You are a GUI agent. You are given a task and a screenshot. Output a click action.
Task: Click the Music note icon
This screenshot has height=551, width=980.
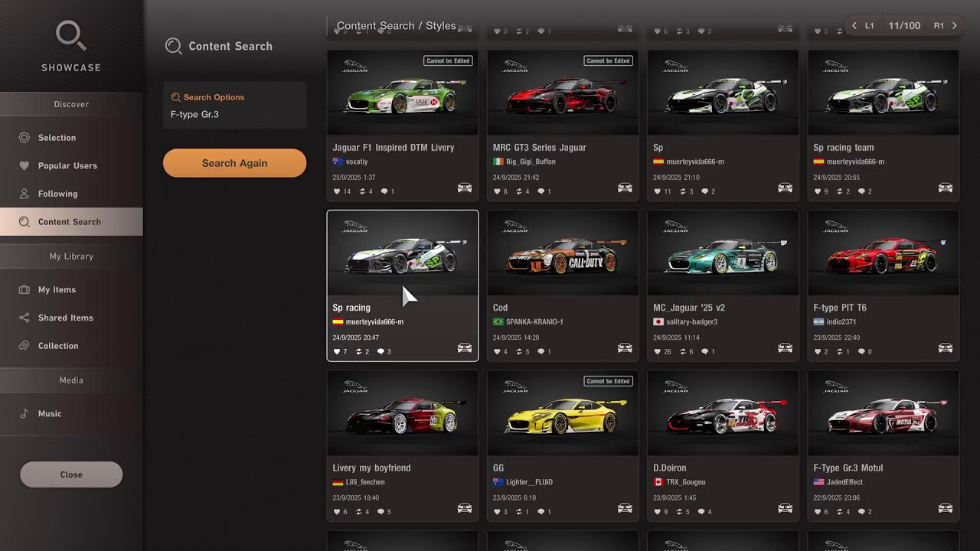[24, 414]
